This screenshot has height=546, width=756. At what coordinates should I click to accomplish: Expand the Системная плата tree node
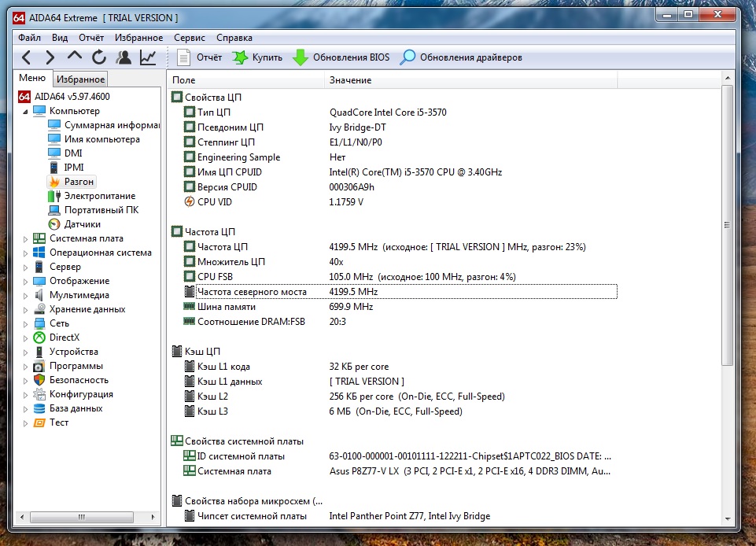[25, 238]
